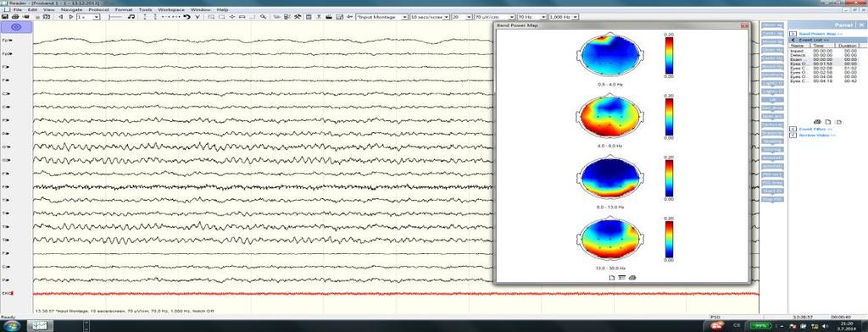
Task: Collapse the Event List section arrow
Action: [793, 41]
